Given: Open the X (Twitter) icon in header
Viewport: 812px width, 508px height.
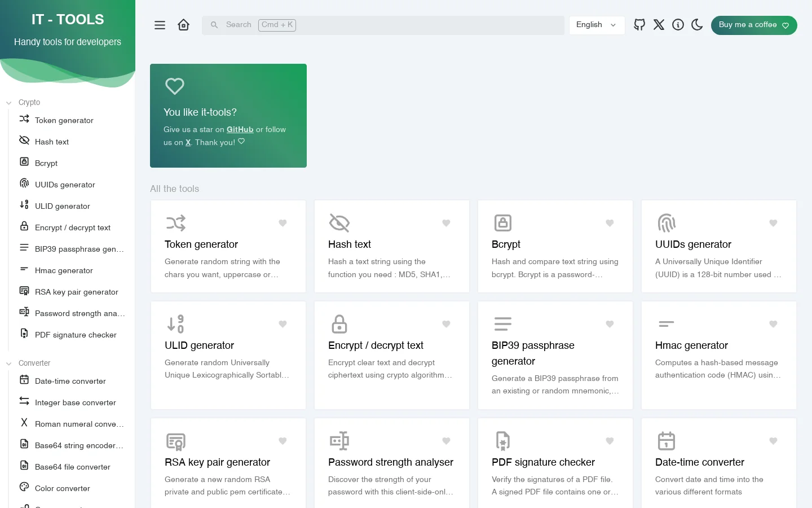Looking at the screenshot, I should point(659,25).
